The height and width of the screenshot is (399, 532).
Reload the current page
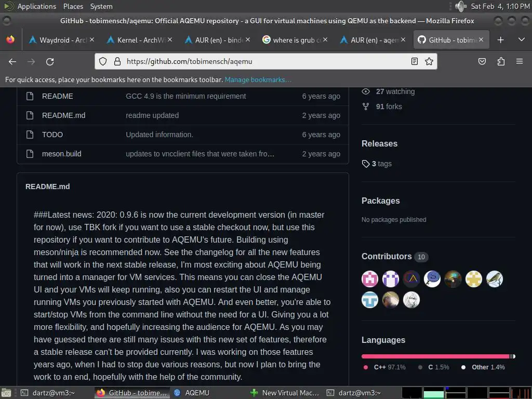click(50, 62)
